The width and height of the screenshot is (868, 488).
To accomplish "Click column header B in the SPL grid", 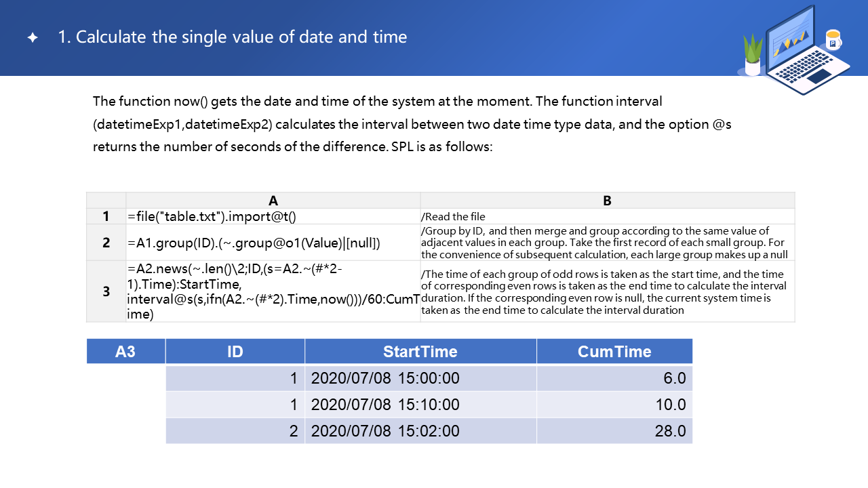I will coord(608,200).
